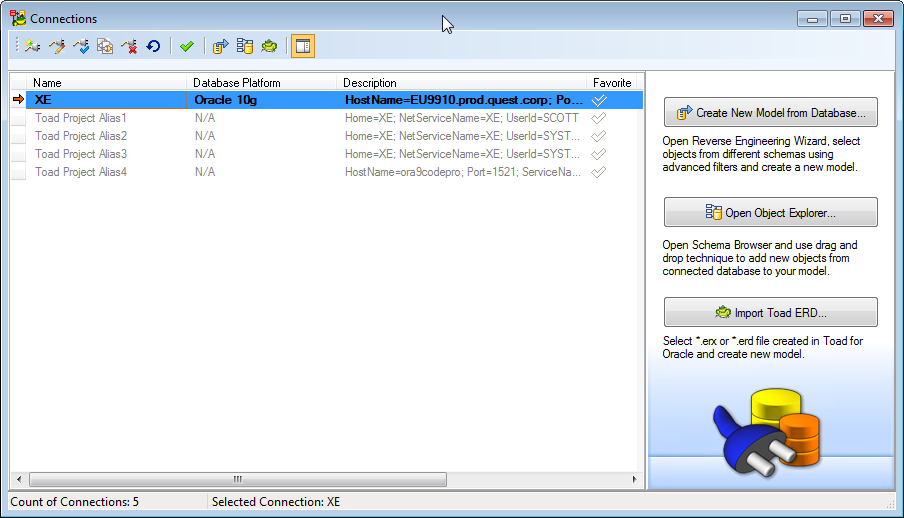This screenshot has height=518, width=904.
Task: Toggle favorite checkmark for XE connection
Action: (x=599, y=100)
